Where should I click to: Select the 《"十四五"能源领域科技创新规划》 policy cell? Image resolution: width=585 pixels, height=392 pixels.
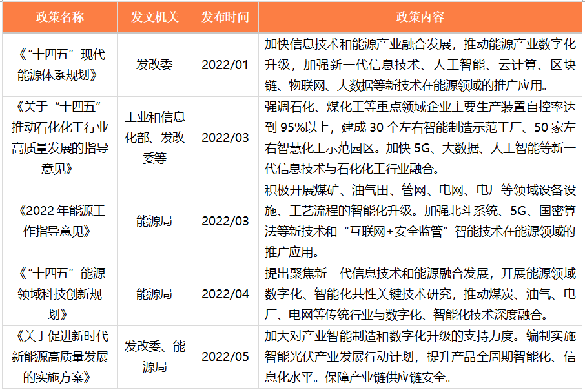pos(59,294)
